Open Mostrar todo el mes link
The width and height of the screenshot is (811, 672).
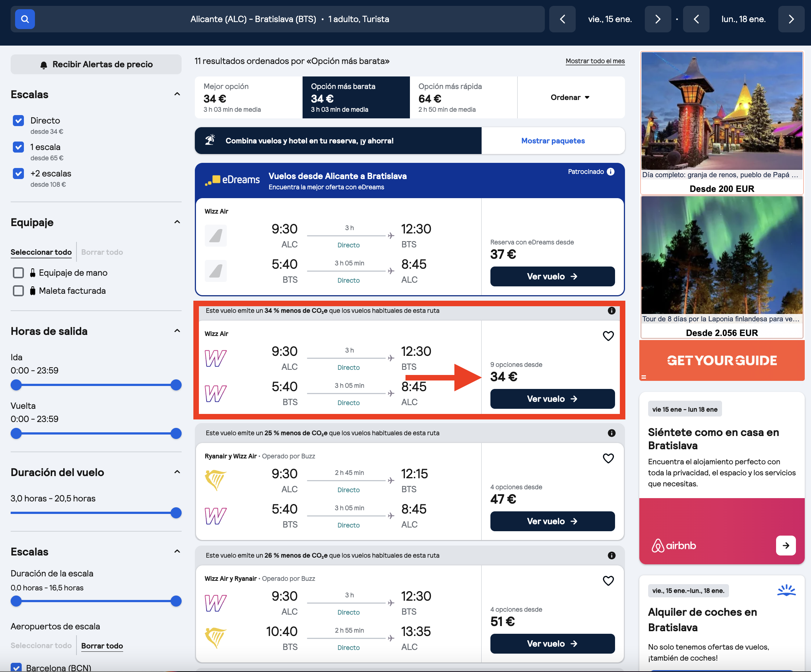pos(595,61)
